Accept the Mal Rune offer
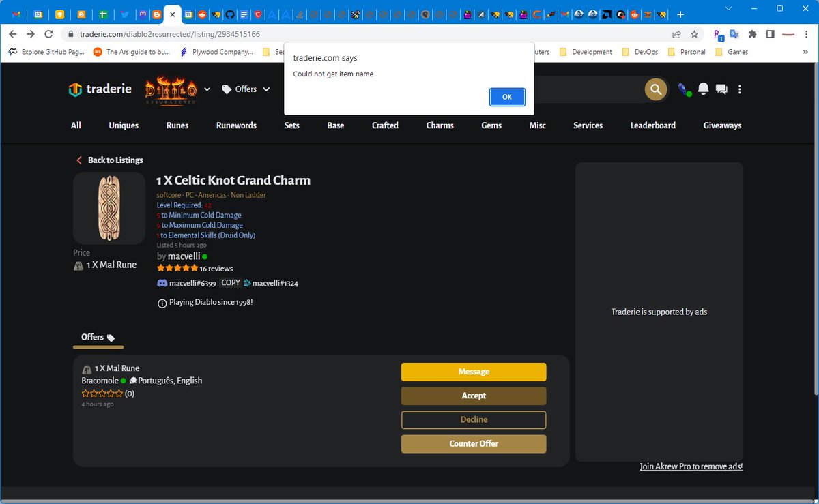Screen dimensions: 819x504 pos(474,396)
